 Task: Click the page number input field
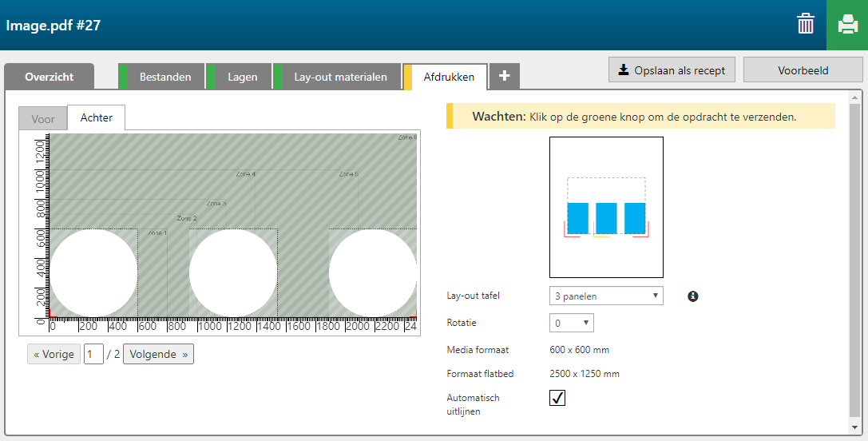pyautogui.click(x=93, y=354)
